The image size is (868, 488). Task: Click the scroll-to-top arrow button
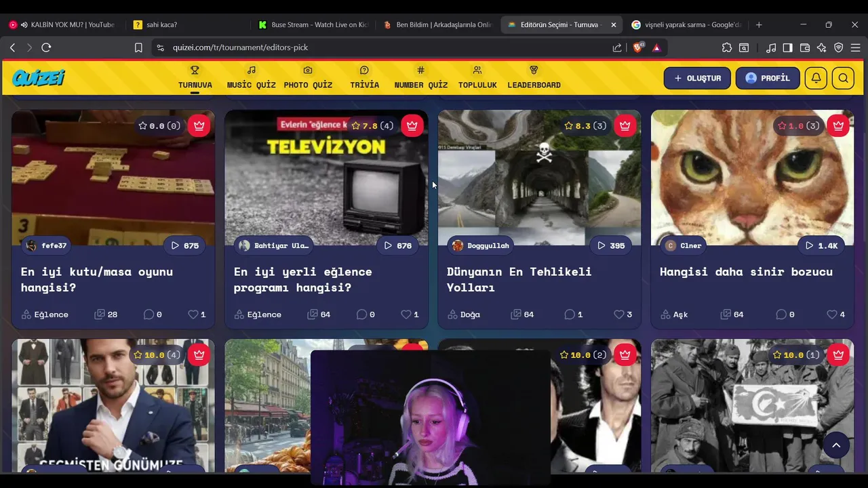836,445
